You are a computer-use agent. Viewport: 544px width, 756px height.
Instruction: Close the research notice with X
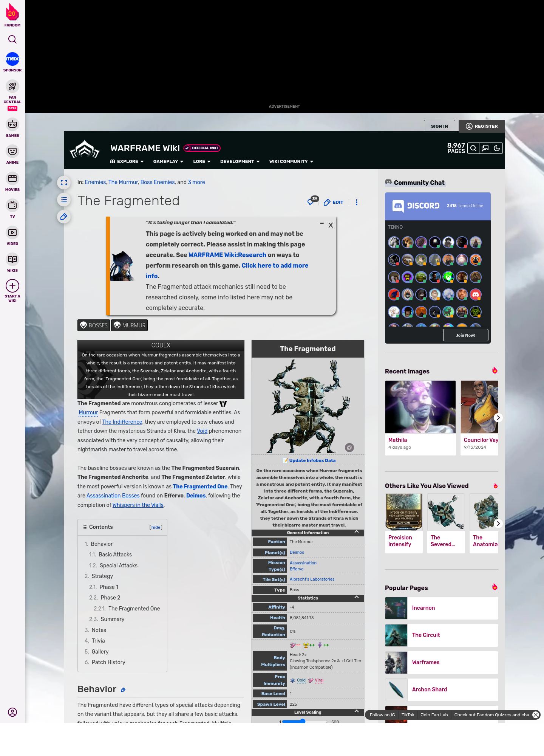(x=331, y=225)
